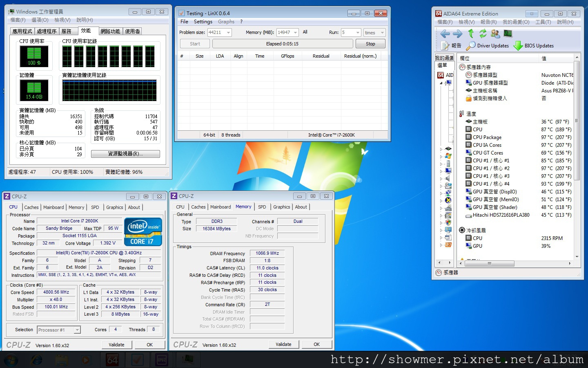
Task: Click Validate in CPU-Z memory-timings window
Action: [283, 344]
